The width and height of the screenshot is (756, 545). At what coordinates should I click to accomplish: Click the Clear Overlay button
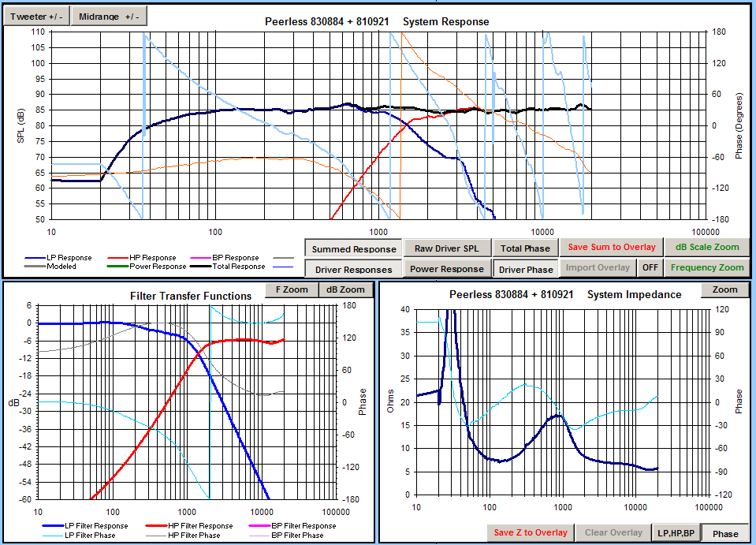point(613,532)
